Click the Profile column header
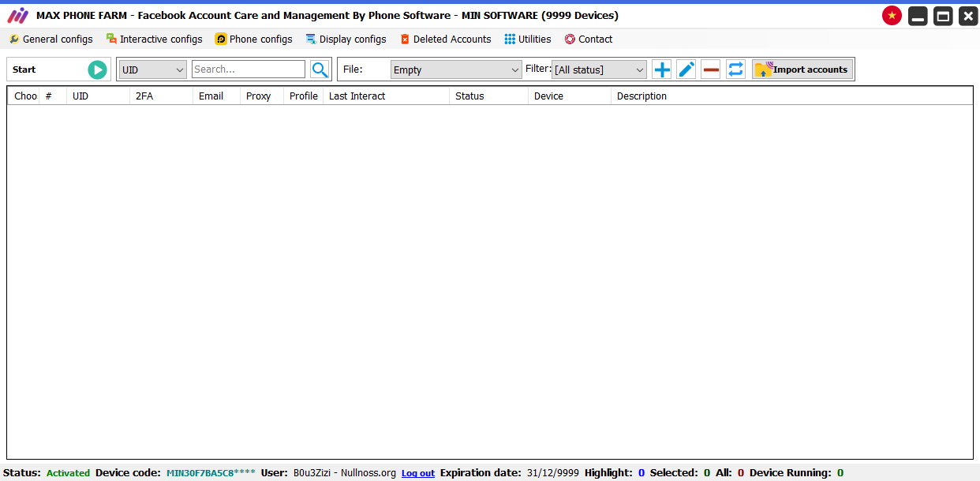980x481 pixels. 304,96
